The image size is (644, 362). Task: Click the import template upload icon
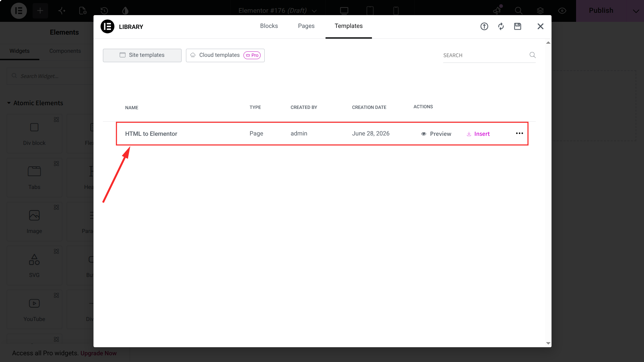point(484,26)
